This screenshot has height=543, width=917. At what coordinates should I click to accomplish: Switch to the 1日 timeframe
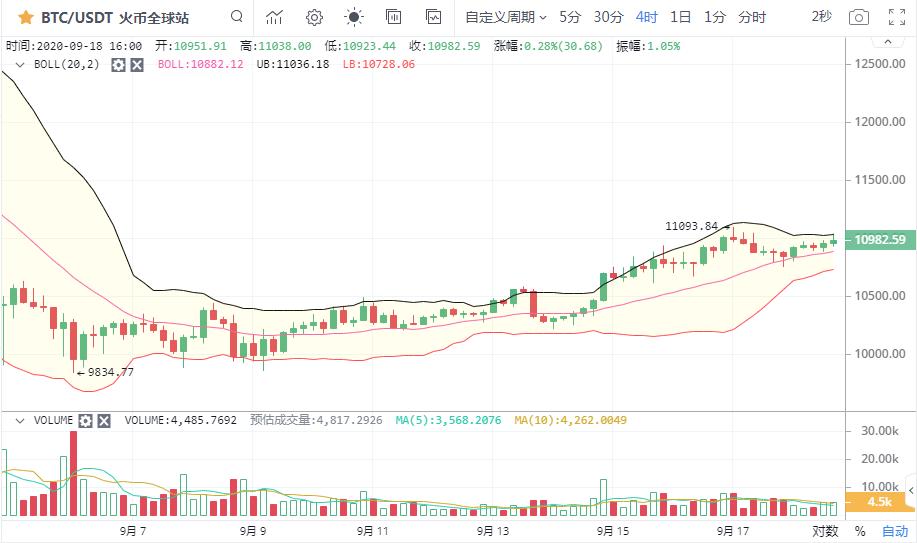pyautogui.click(x=681, y=17)
